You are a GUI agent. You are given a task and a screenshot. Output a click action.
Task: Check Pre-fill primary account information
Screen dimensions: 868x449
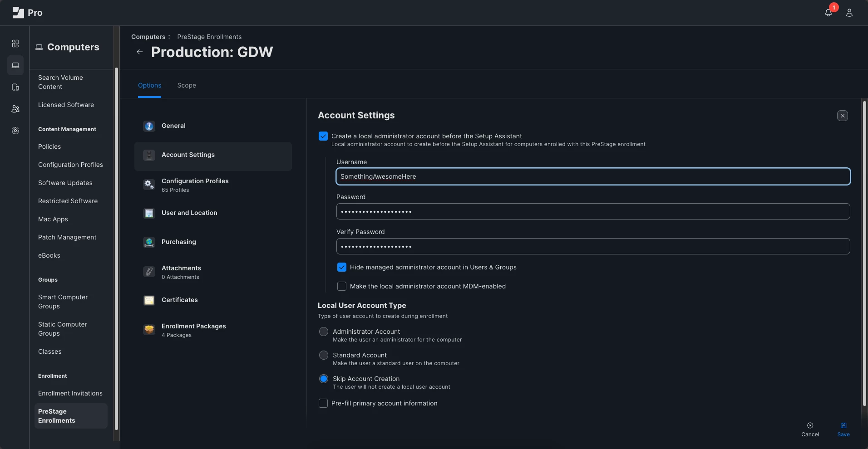pos(323,403)
